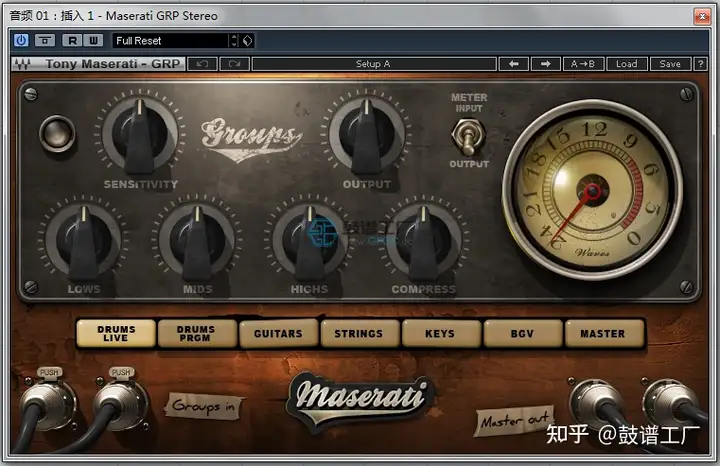This screenshot has height=466, width=720.
Task: Select the BGV mode
Action: [x=523, y=333]
